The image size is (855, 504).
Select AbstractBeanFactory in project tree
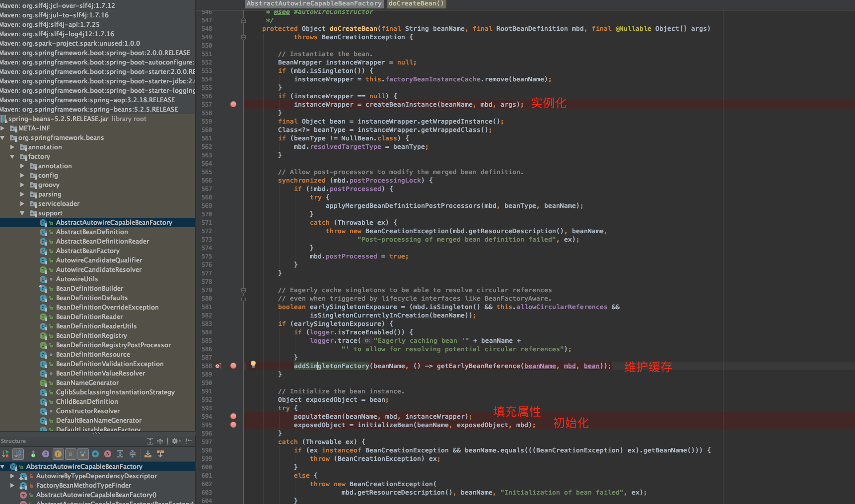pos(88,251)
